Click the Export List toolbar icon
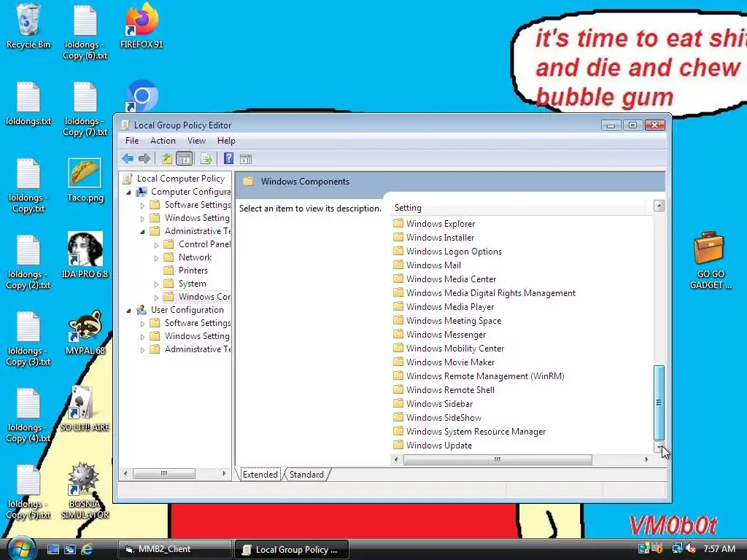 point(206,158)
